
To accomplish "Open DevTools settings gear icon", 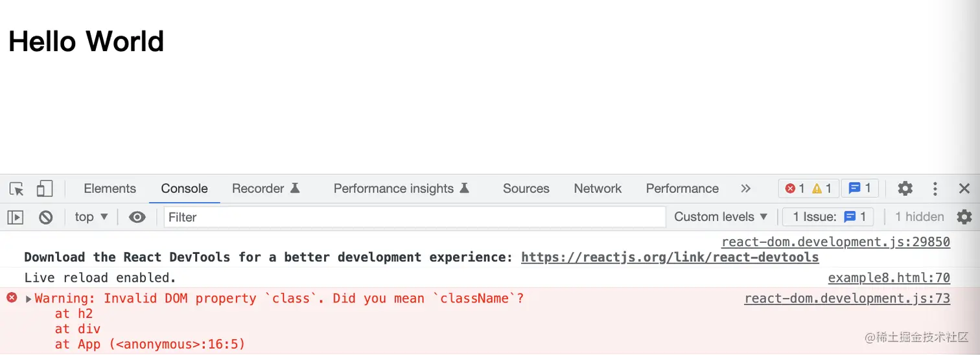I will click(x=905, y=189).
